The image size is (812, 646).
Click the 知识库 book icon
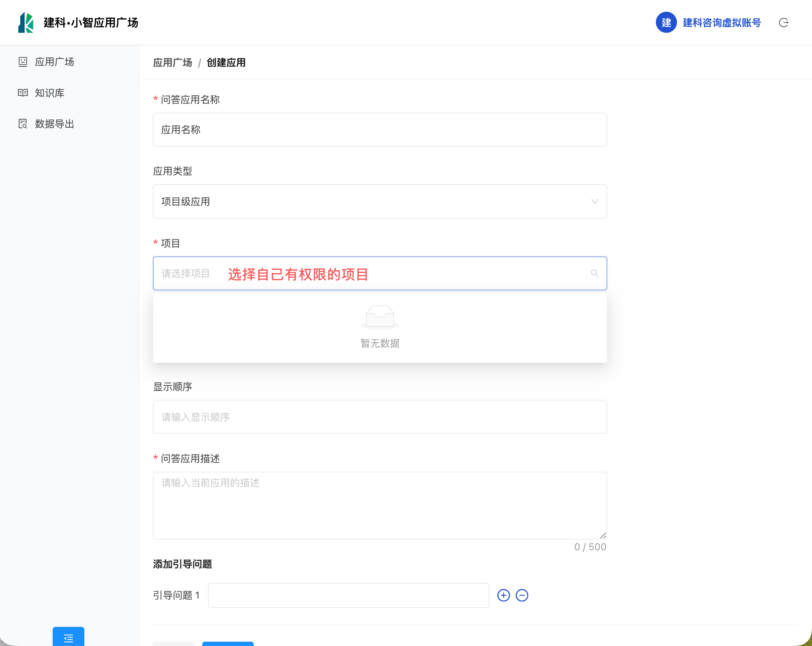(x=23, y=93)
